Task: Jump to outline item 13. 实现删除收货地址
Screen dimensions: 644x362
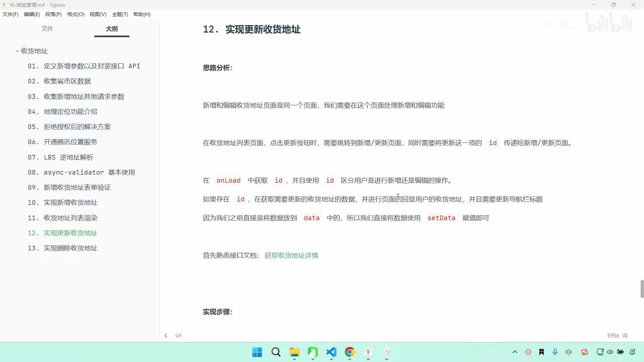Action: click(62, 248)
